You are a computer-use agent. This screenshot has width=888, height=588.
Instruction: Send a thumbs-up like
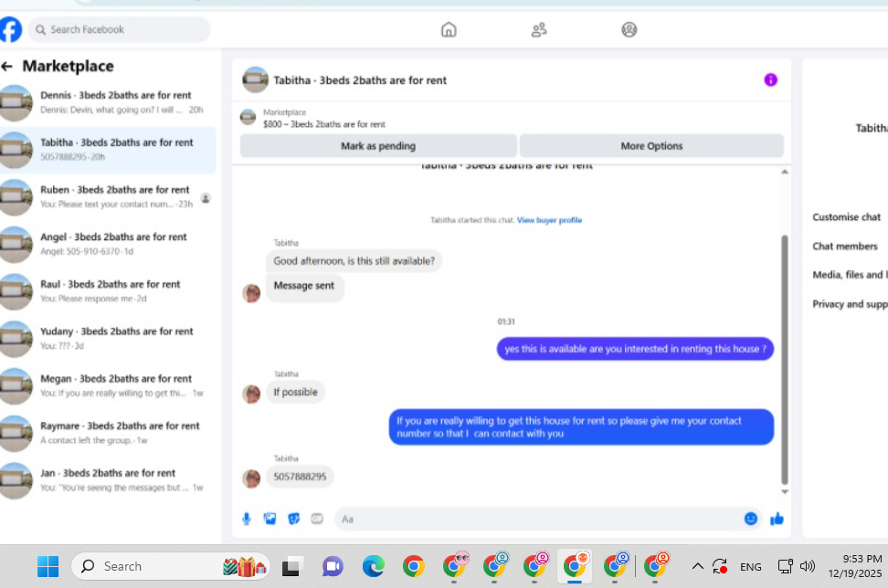(777, 519)
